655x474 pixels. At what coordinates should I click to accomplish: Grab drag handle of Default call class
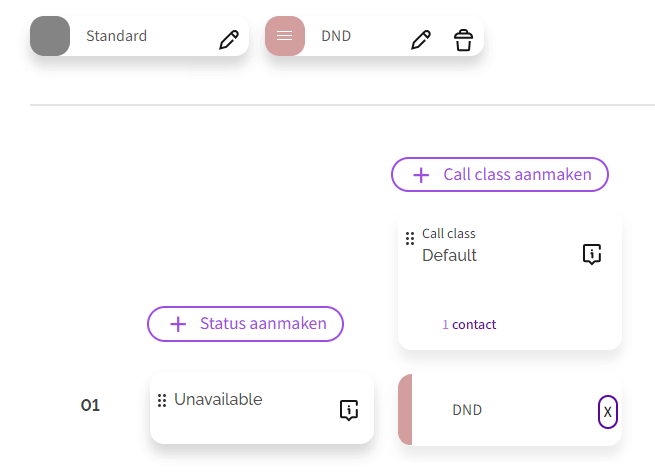(410, 238)
